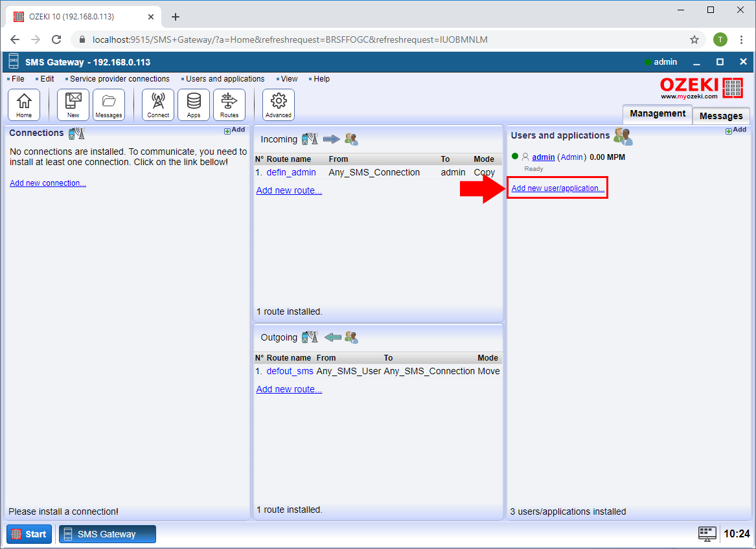Click the Users and applications people icon
756x549 pixels.
click(x=623, y=137)
